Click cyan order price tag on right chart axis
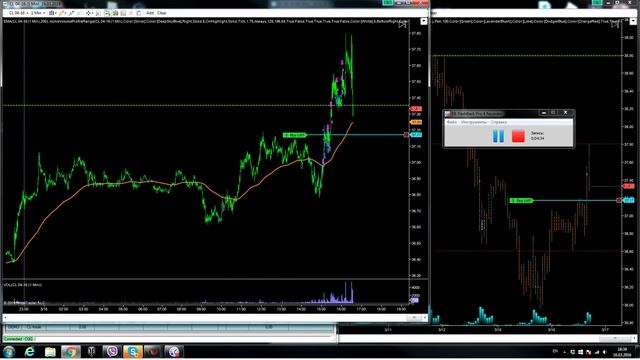640x360 pixels. point(629,200)
